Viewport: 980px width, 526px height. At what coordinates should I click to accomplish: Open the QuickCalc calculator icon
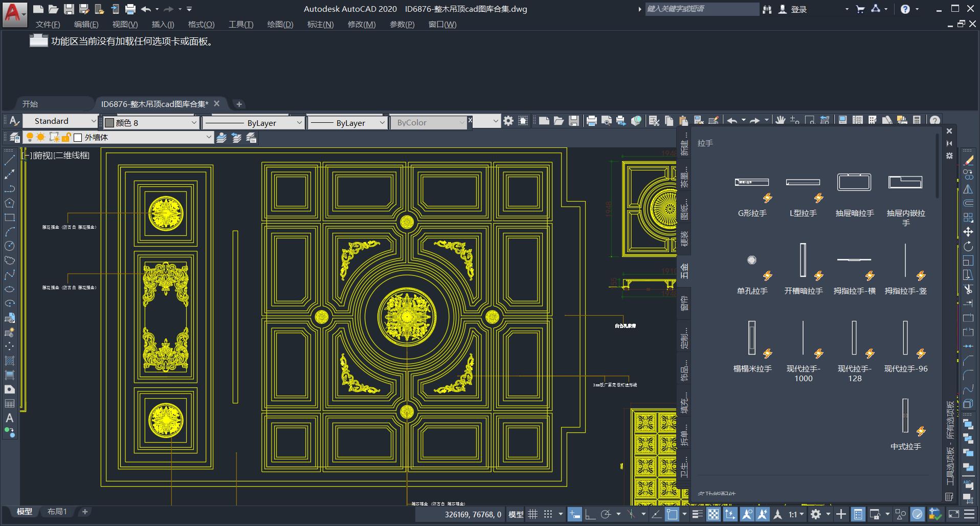click(x=917, y=121)
